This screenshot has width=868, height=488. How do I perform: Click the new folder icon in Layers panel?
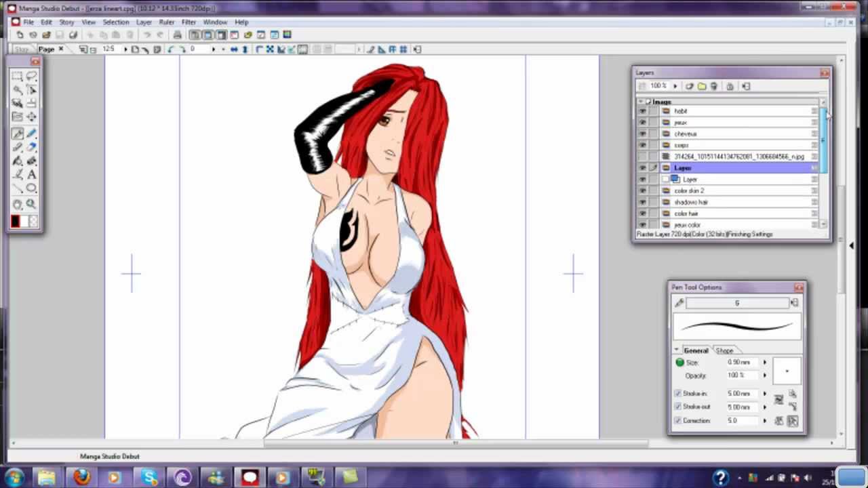point(702,86)
